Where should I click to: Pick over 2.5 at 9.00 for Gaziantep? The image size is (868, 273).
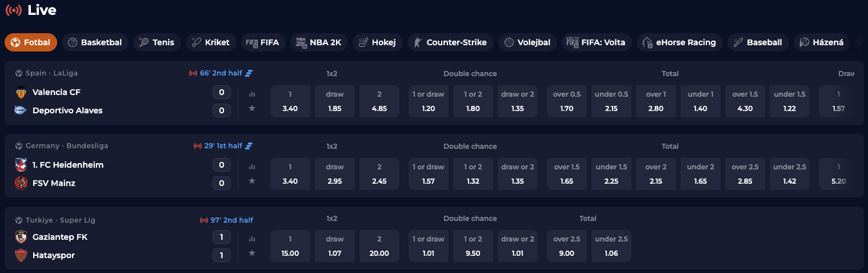pos(567,246)
